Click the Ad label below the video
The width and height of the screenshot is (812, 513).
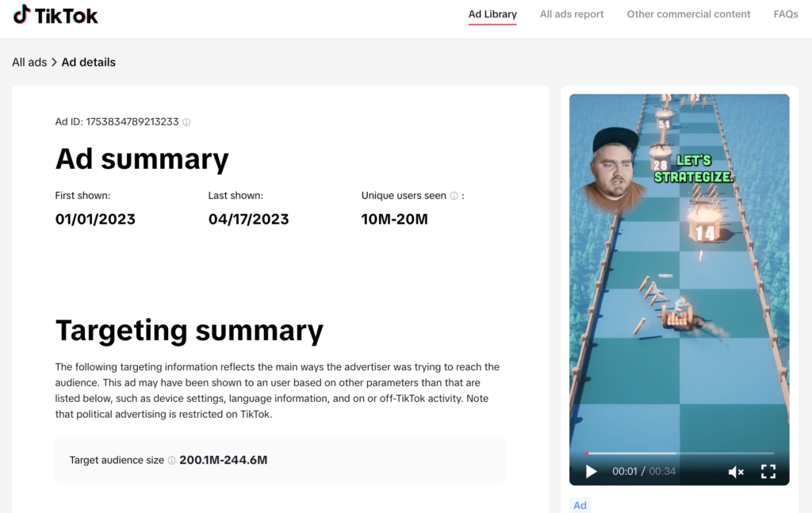pos(580,505)
